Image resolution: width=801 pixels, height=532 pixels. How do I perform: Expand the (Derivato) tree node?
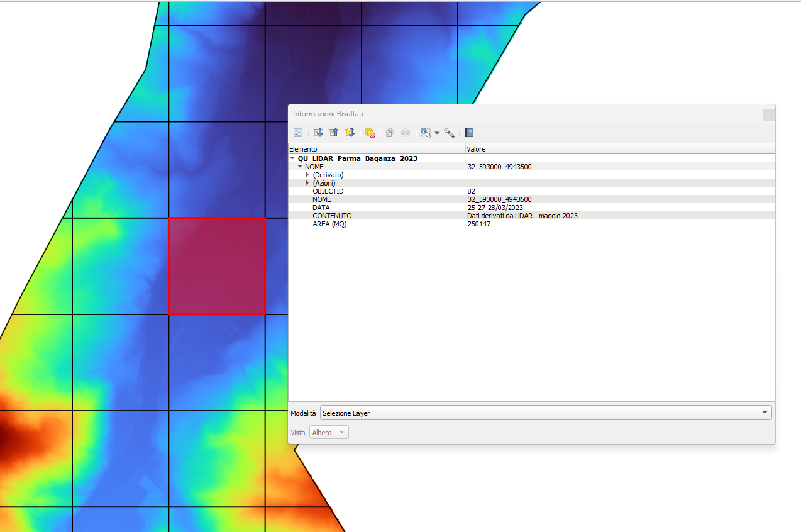[307, 175]
